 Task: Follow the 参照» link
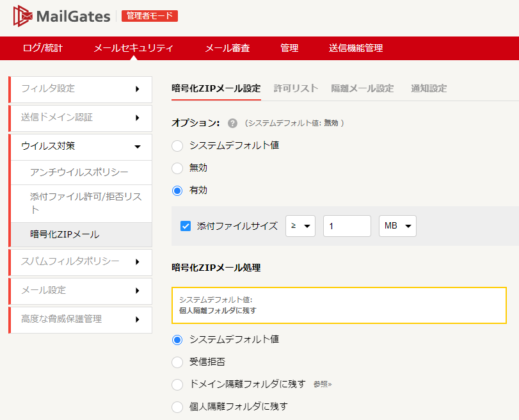coord(323,384)
